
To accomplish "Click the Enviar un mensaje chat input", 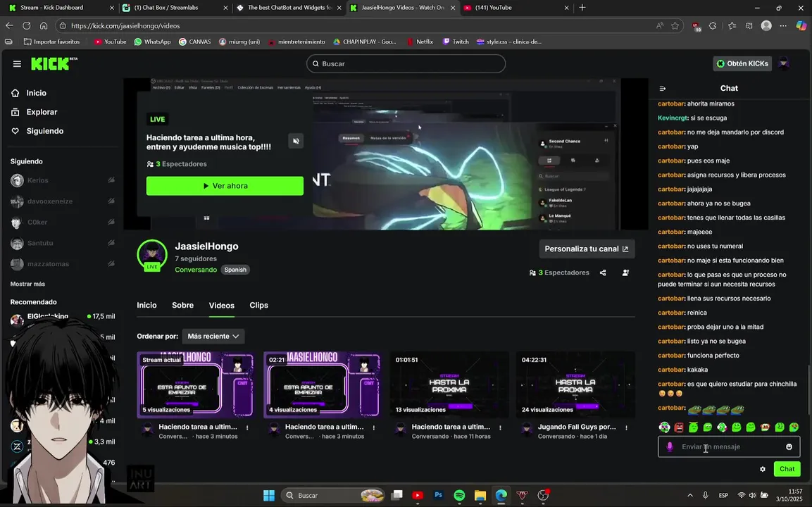I will click(729, 447).
